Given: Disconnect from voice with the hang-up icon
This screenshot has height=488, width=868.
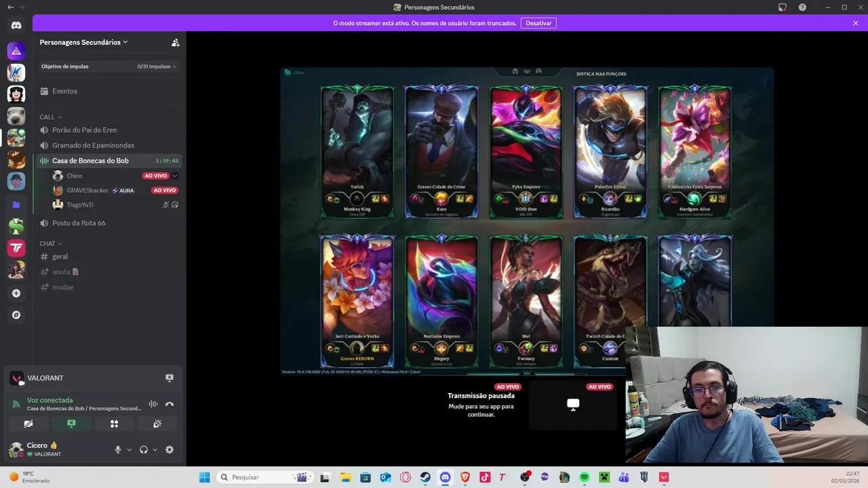Looking at the screenshot, I should (170, 404).
